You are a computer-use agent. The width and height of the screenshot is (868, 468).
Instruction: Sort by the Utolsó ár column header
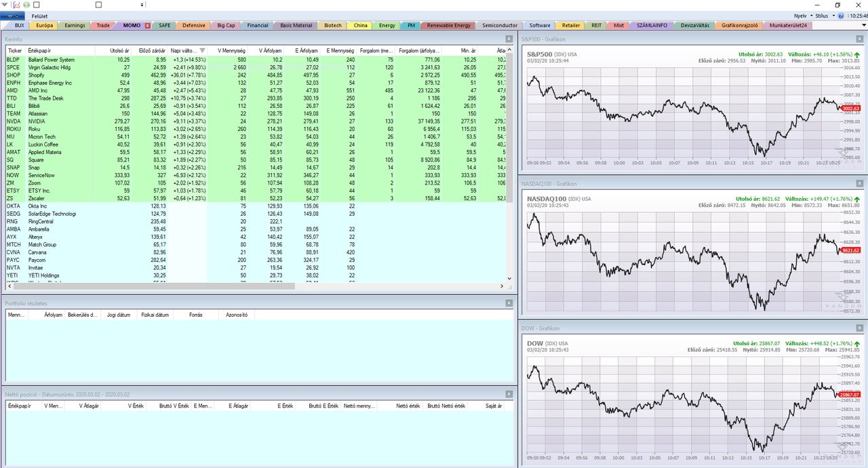114,51
